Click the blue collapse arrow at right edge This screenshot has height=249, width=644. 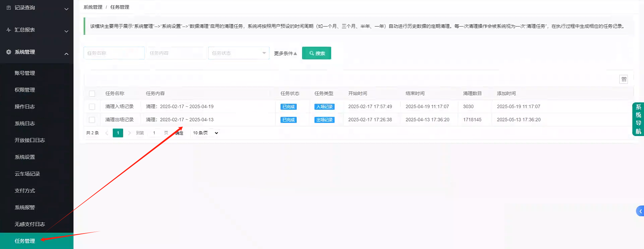tap(640, 211)
